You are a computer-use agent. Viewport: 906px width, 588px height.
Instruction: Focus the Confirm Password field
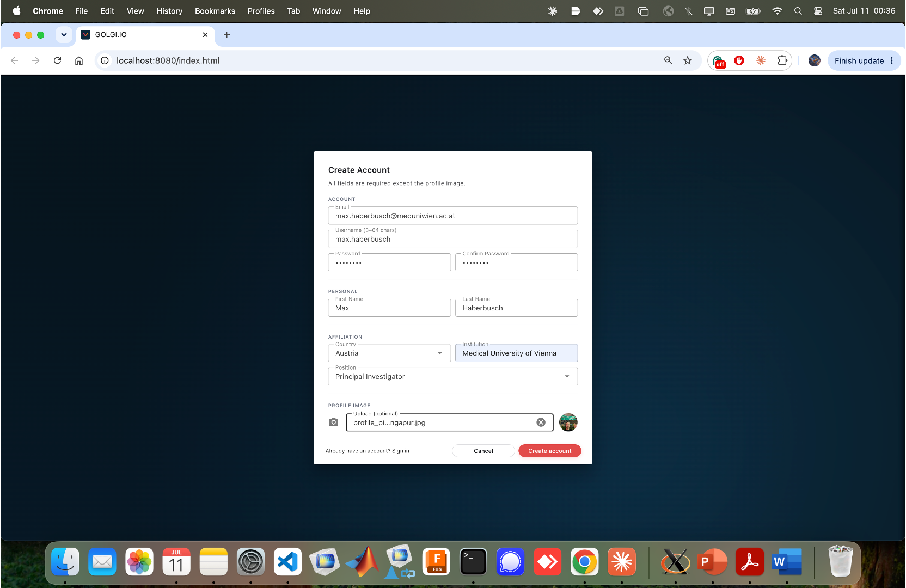tap(516, 262)
